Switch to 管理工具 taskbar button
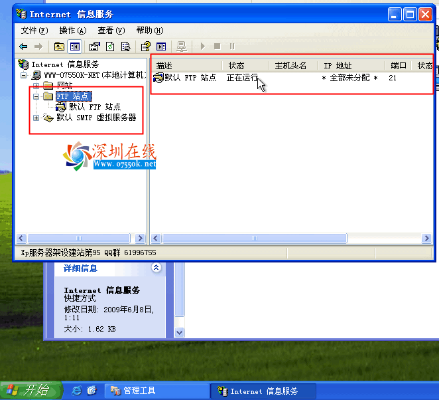Viewport: 439px width, 400px height. (x=157, y=391)
